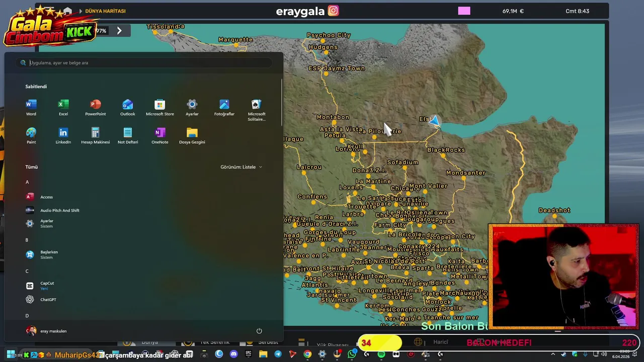The height and width of the screenshot is (362, 644).
Task: Jump to letter D group header
Action: pos(27,316)
